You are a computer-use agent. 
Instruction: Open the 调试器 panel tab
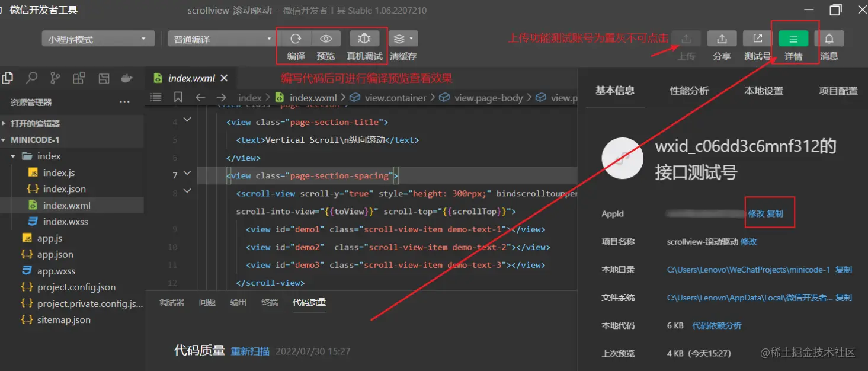tap(172, 302)
